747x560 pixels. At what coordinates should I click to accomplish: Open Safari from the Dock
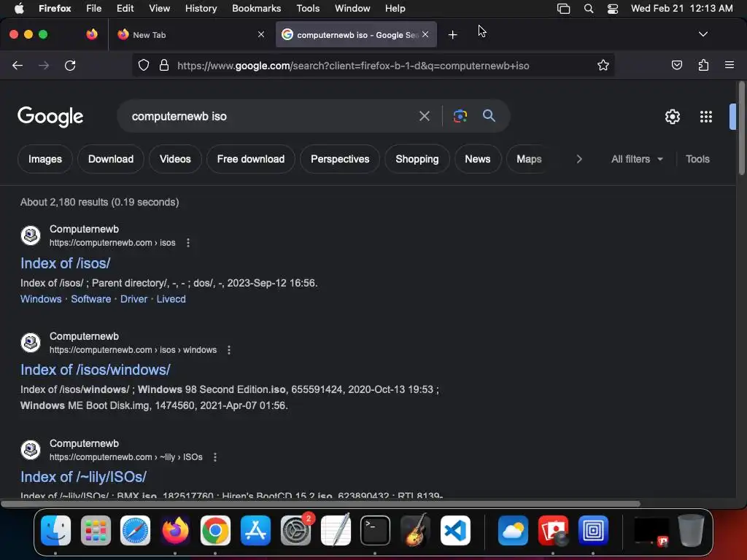135,531
